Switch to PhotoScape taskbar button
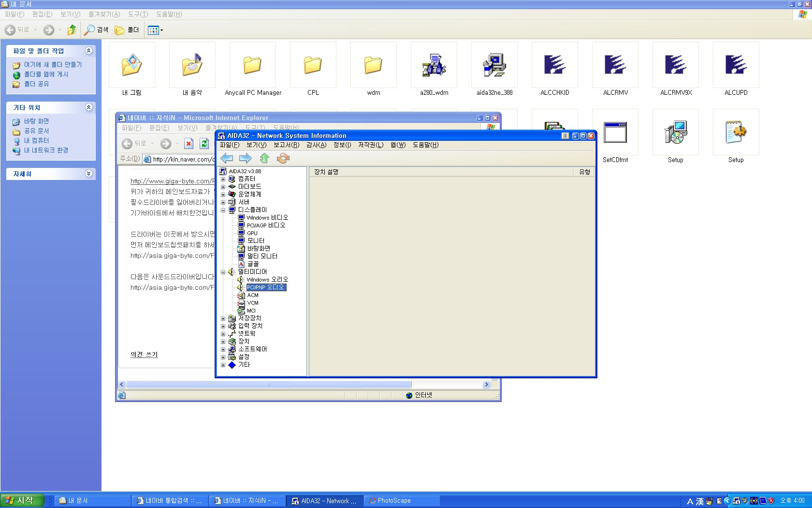The image size is (812, 508). 401,501
